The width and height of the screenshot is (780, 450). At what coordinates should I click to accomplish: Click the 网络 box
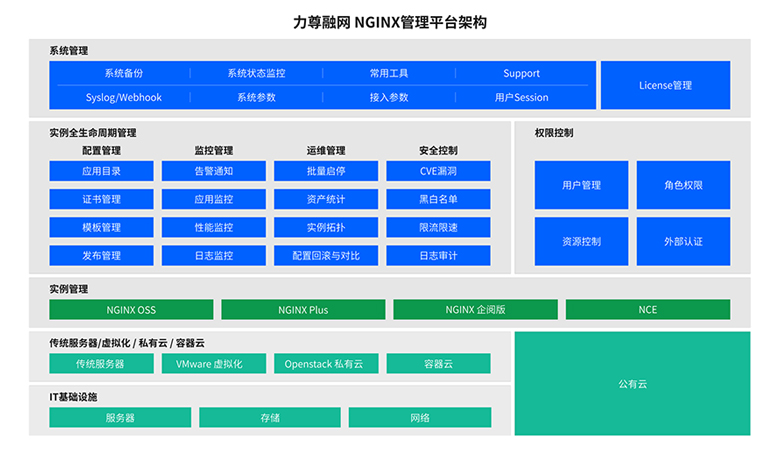coord(420,417)
